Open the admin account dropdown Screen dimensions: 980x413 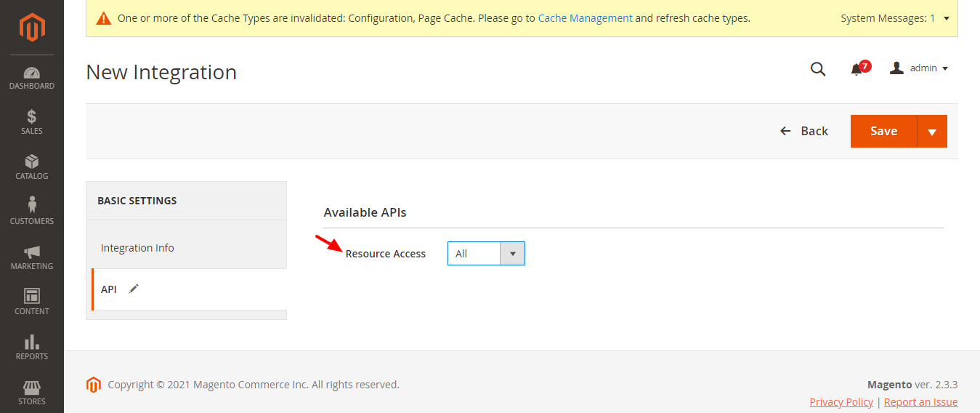coord(920,68)
